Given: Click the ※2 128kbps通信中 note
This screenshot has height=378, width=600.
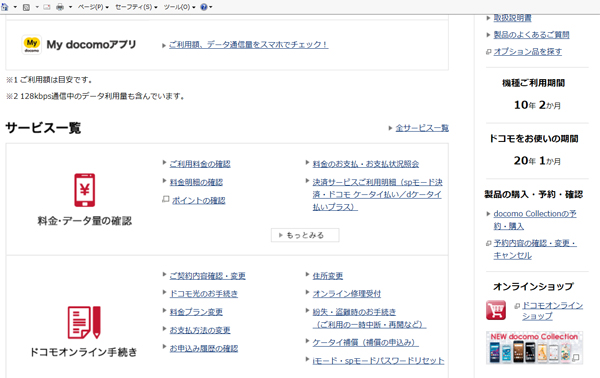Looking at the screenshot, I should point(96,96).
